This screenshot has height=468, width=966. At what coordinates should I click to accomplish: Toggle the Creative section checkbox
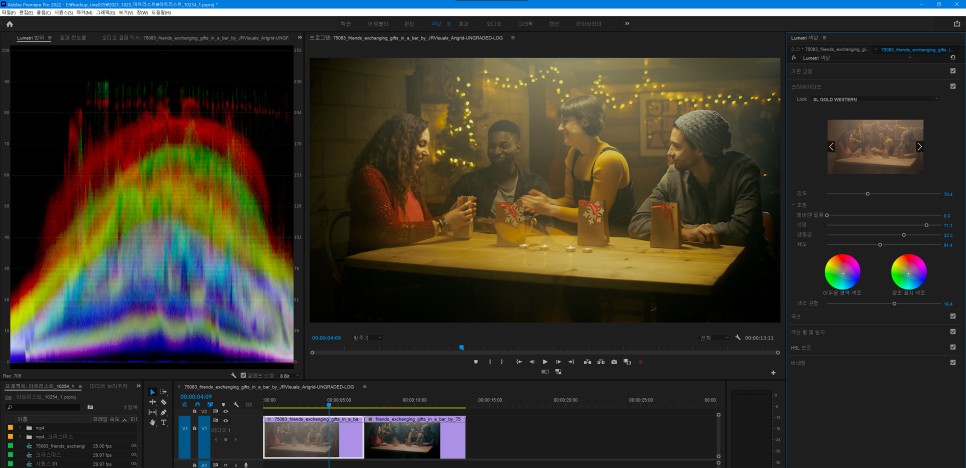953,86
